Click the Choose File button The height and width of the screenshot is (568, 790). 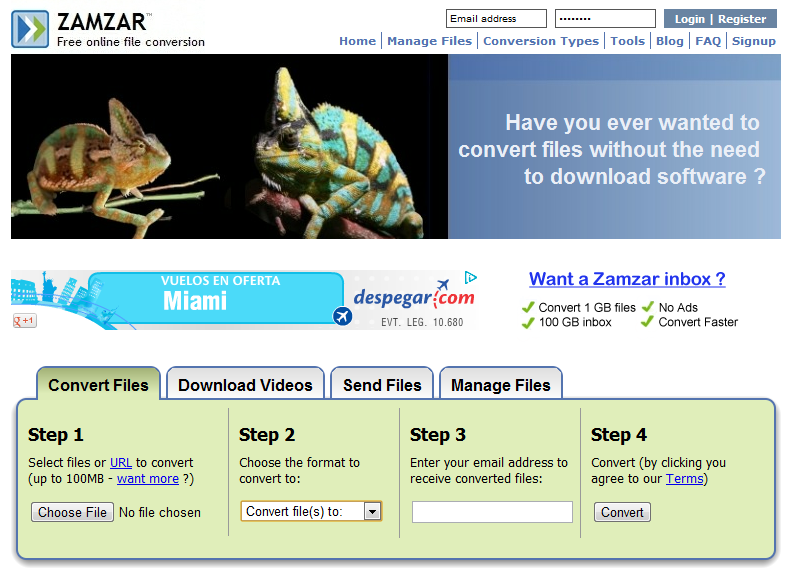[x=73, y=512]
